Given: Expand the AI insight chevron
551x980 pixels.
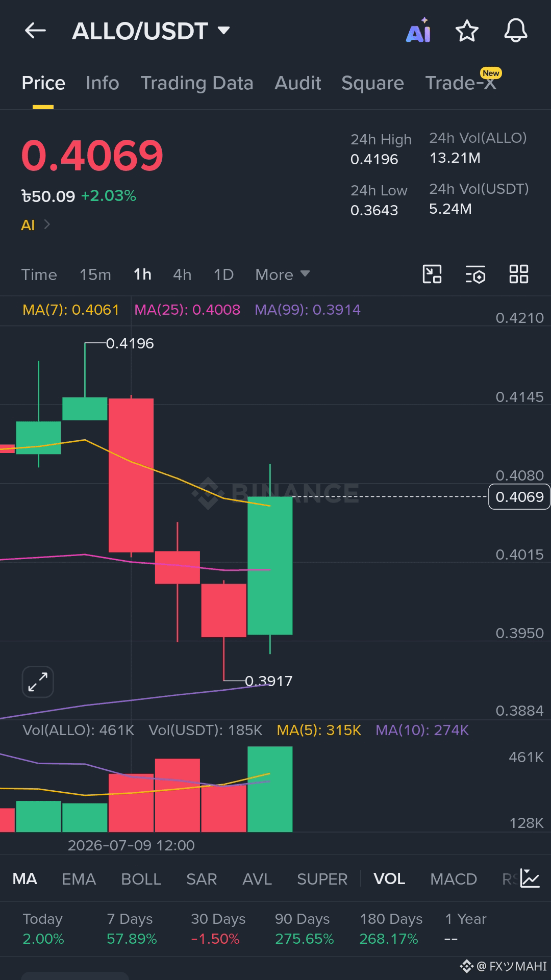Looking at the screenshot, I should (47, 224).
